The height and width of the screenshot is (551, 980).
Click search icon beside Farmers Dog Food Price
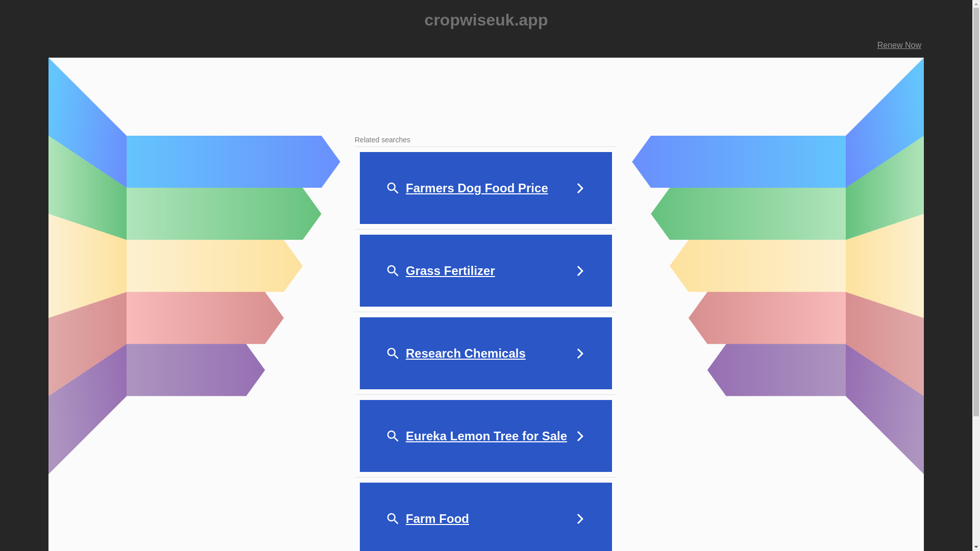[x=393, y=188]
